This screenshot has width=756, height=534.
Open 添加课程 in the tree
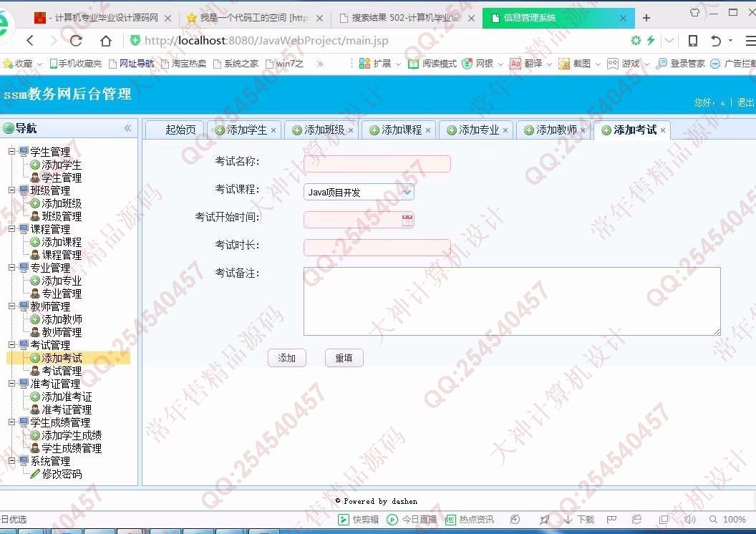[x=62, y=242]
